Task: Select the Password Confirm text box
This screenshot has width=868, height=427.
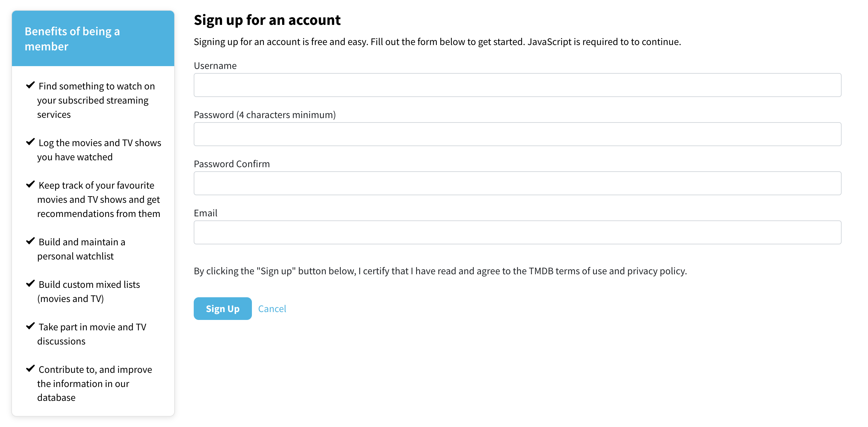Action: point(517,183)
